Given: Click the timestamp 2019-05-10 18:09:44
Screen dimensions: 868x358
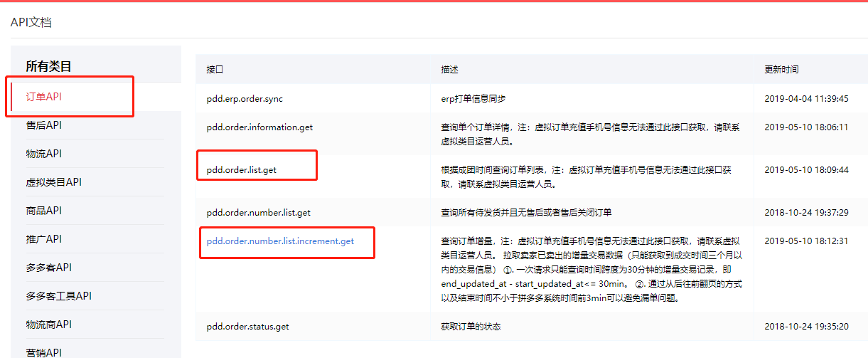Looking at the screenshot, I should (806, 170).
